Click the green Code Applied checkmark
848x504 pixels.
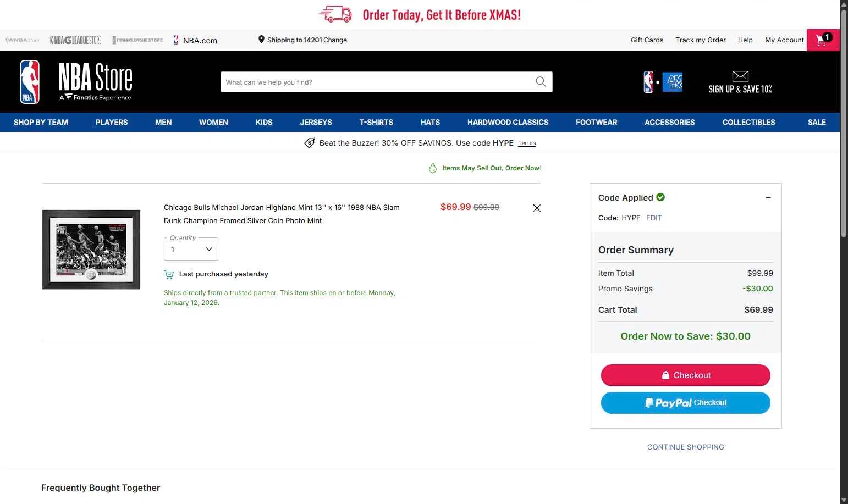point(660,197)
